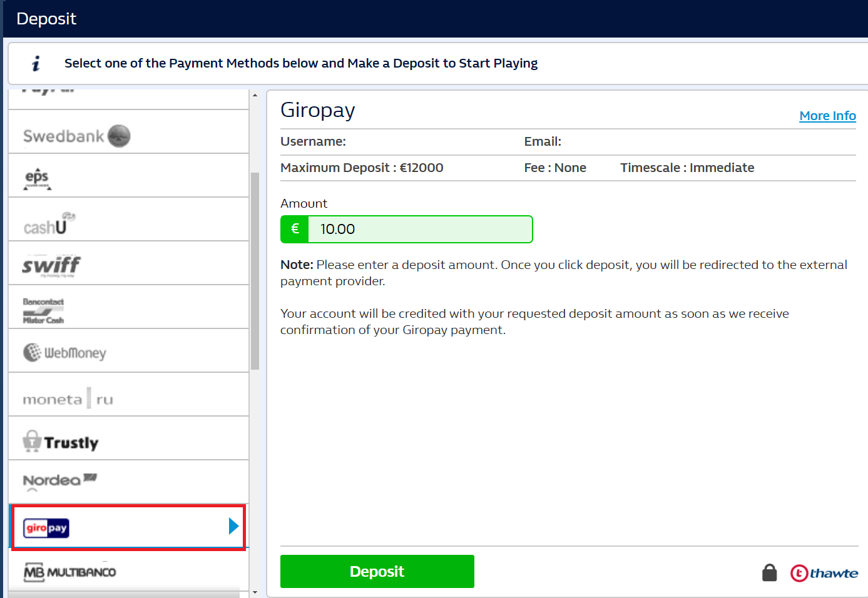
Task: Choose the Multibanco payment method
Action: [128, 570]
